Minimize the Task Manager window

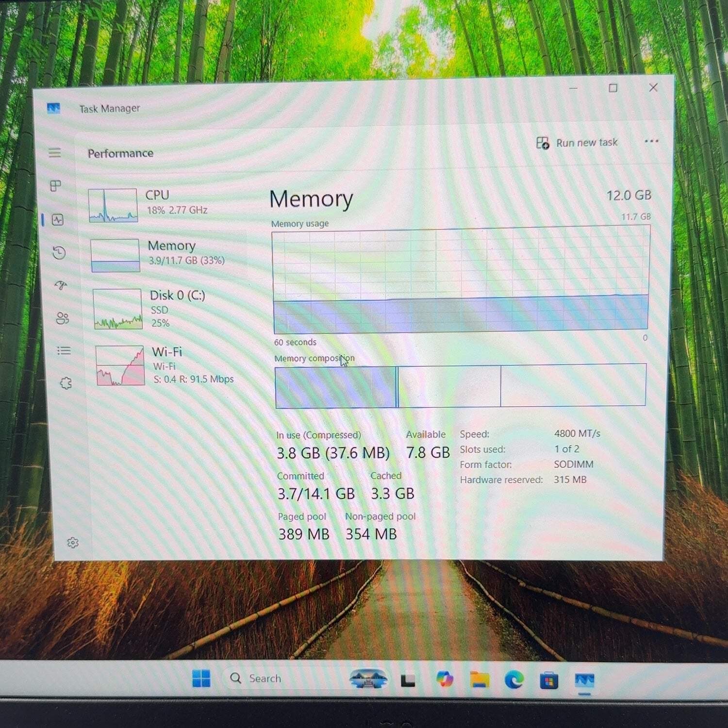[573, 88]
